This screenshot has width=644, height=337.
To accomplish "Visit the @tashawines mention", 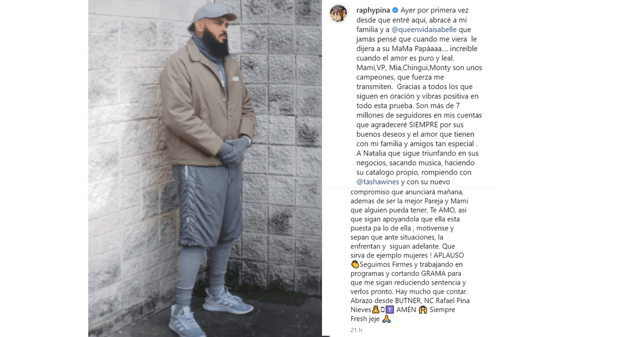I will [x=378, y=182].
